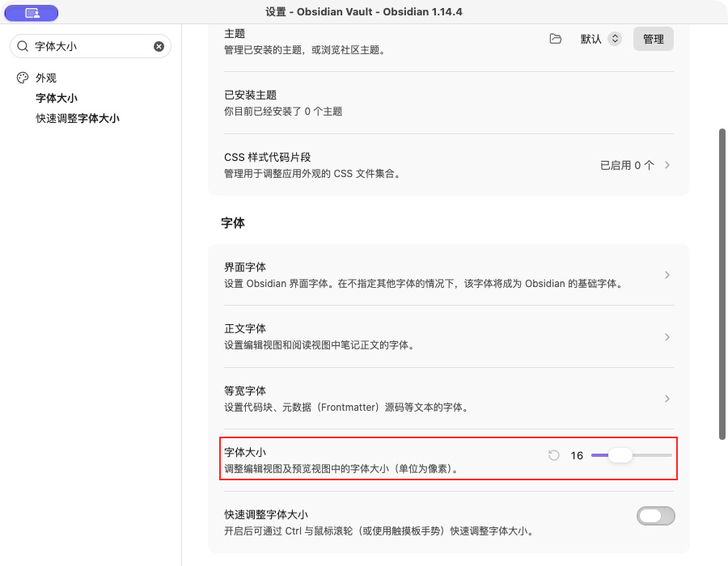Click the 主题 setting title
The width and height of the screenshot is (728, 566).
(235, 34)
